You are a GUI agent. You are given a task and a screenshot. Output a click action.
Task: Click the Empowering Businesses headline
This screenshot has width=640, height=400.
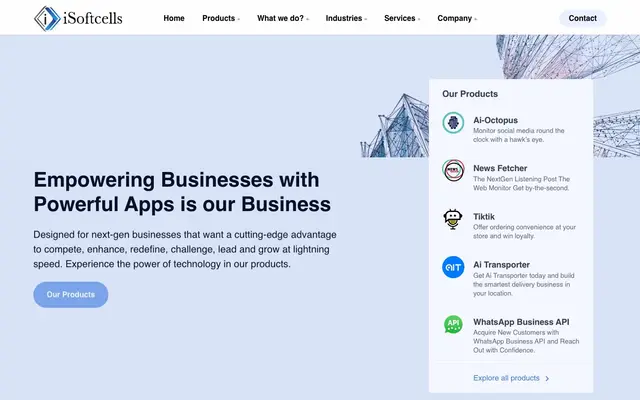click(182, 192)
